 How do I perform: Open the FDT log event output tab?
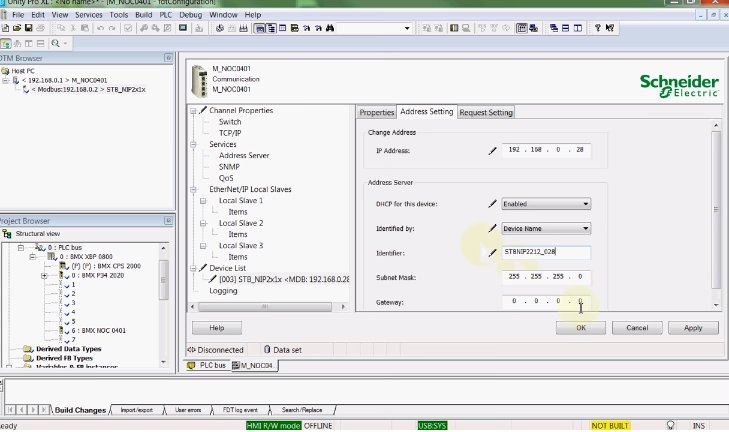pyautogui.click(x=240, y=410)
